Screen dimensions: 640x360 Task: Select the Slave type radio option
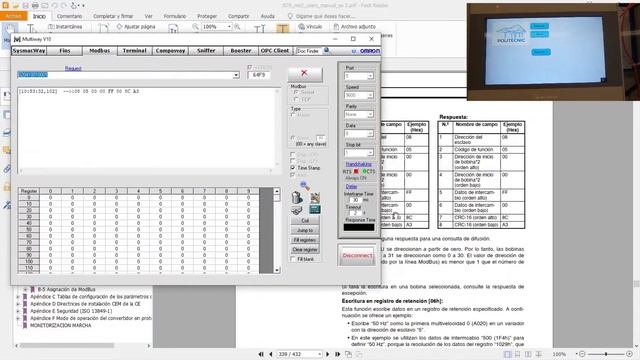293,138
